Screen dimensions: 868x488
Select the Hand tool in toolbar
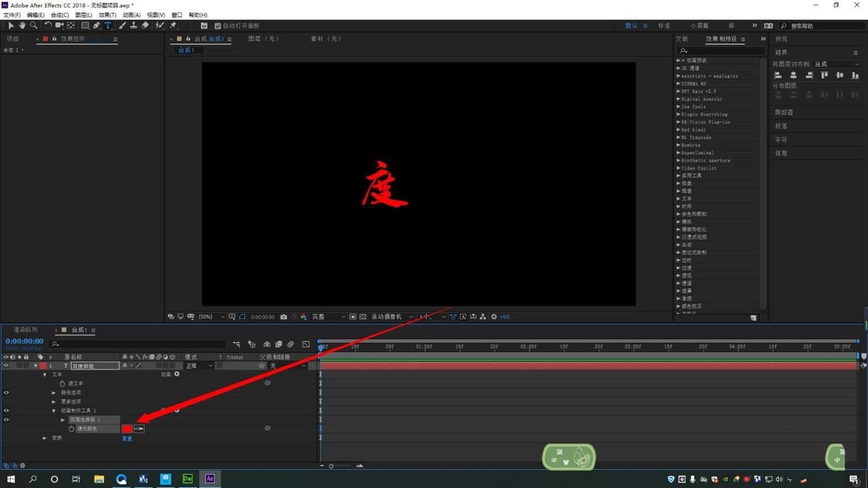tap(22, 25)
